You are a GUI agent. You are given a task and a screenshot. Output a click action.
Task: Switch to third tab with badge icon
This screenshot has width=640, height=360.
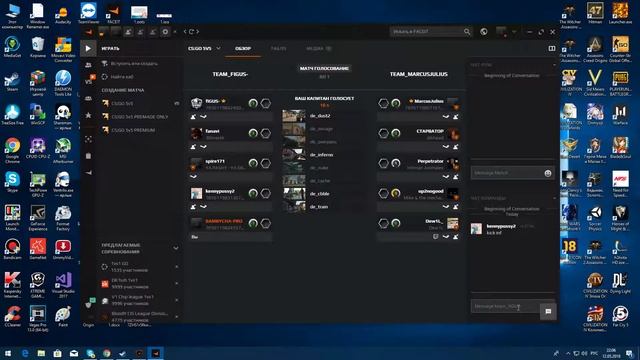319,49
